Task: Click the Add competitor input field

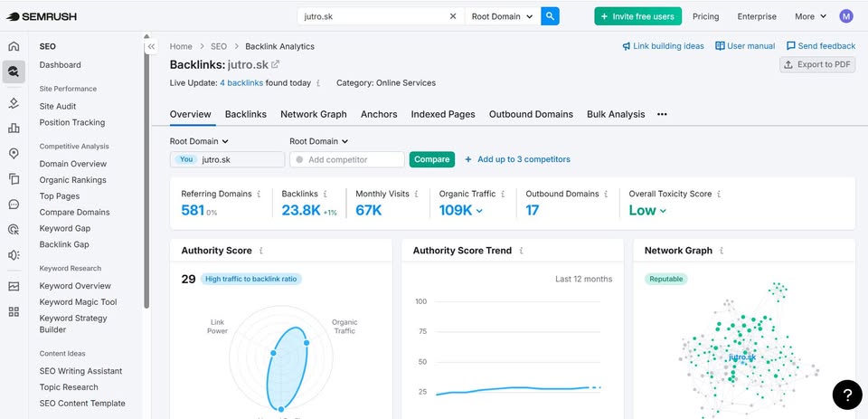Action: (347, 159)
